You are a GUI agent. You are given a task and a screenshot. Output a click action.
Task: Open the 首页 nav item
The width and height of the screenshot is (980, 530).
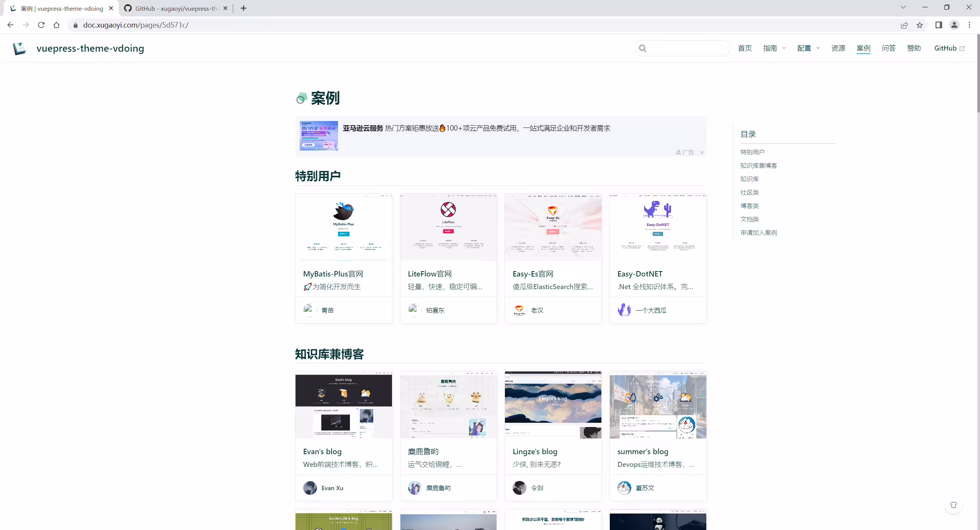pos(745,48)
